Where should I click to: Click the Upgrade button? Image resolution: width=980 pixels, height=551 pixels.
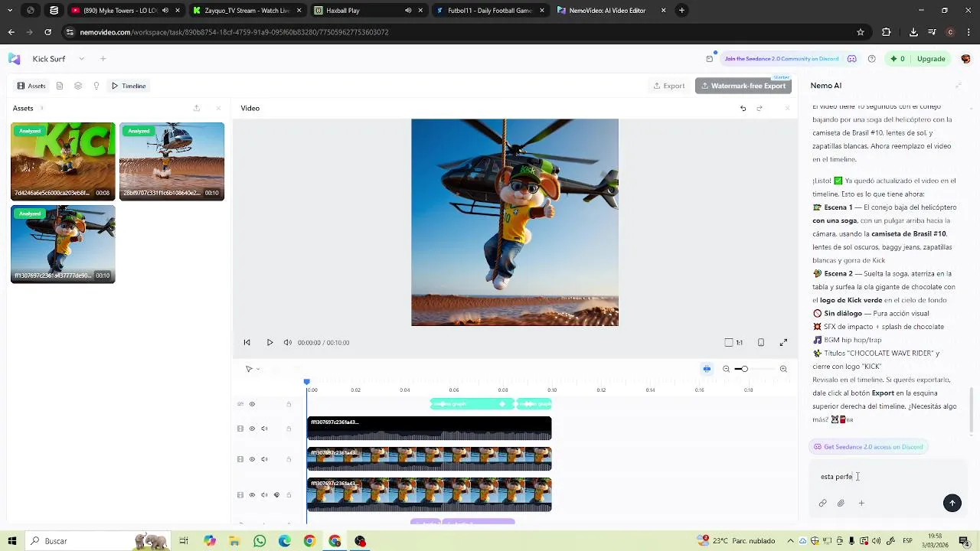(x=931, y=59)
